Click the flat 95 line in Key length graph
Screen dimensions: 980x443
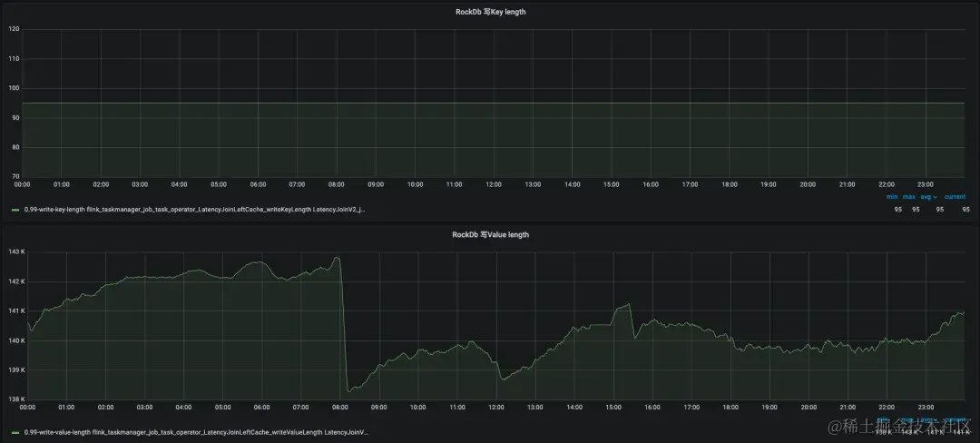tap(493, 103)
